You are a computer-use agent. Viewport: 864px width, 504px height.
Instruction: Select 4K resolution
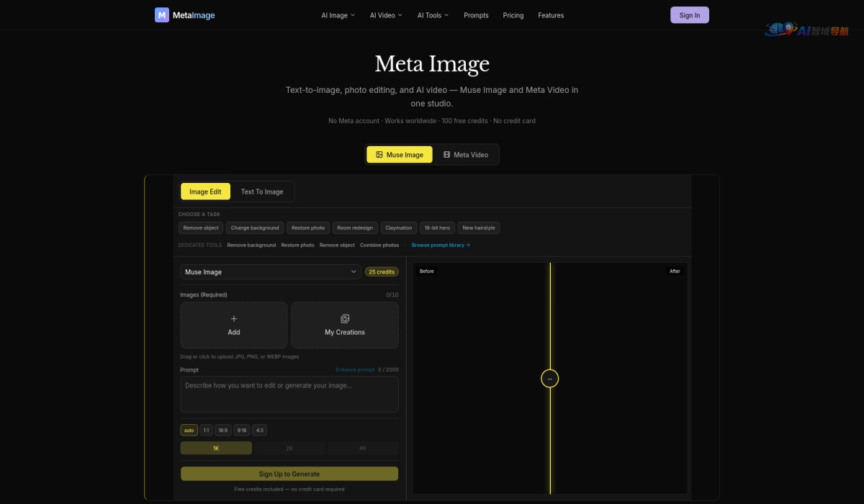[x=363, y=448]
